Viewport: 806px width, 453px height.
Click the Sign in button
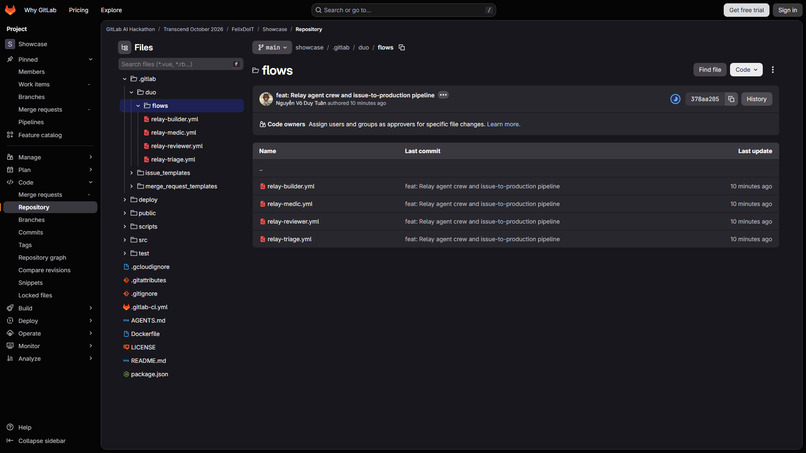coord(787,10)
